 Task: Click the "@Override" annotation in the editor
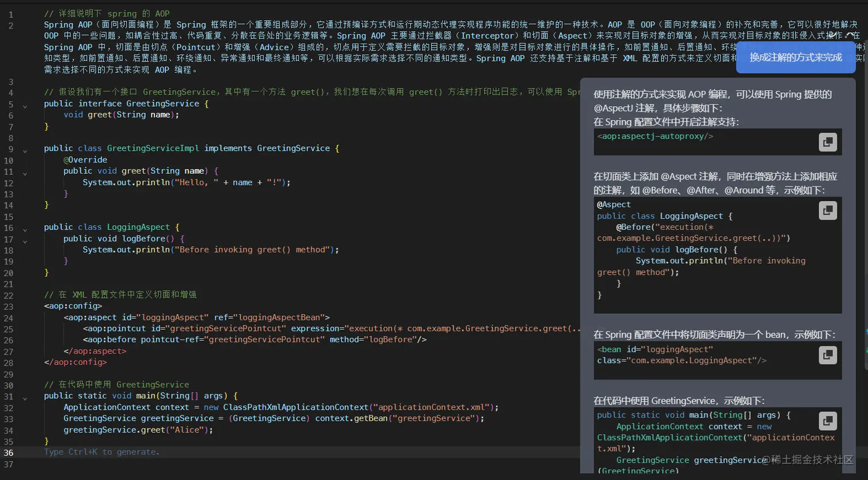85,159
